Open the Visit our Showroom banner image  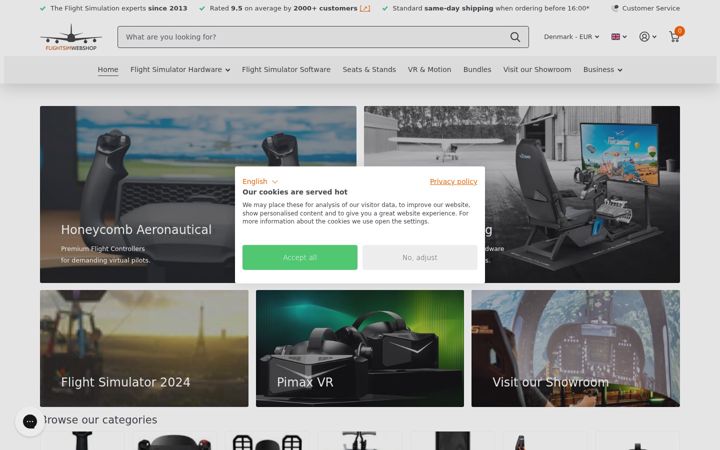tap(576, 349)
